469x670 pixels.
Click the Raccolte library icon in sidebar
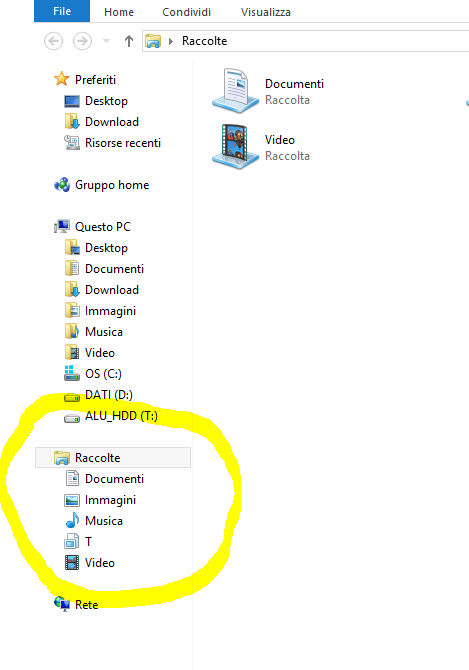(62, 458)
